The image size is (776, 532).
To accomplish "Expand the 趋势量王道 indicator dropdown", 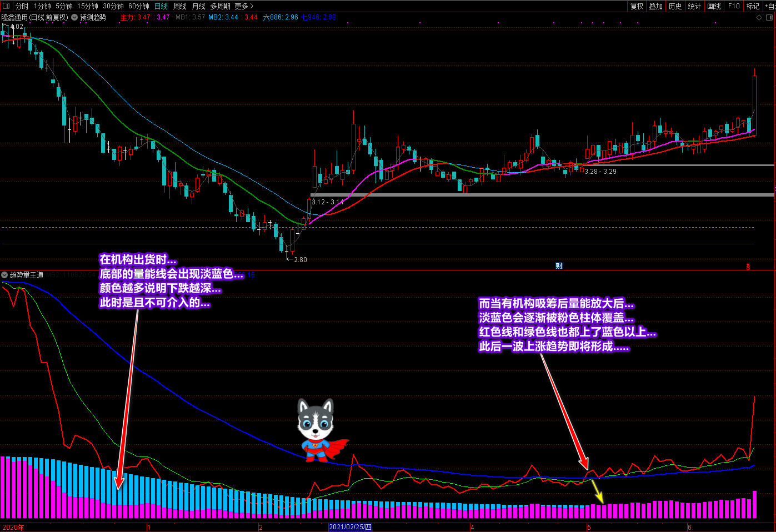I will coord(4,275).
